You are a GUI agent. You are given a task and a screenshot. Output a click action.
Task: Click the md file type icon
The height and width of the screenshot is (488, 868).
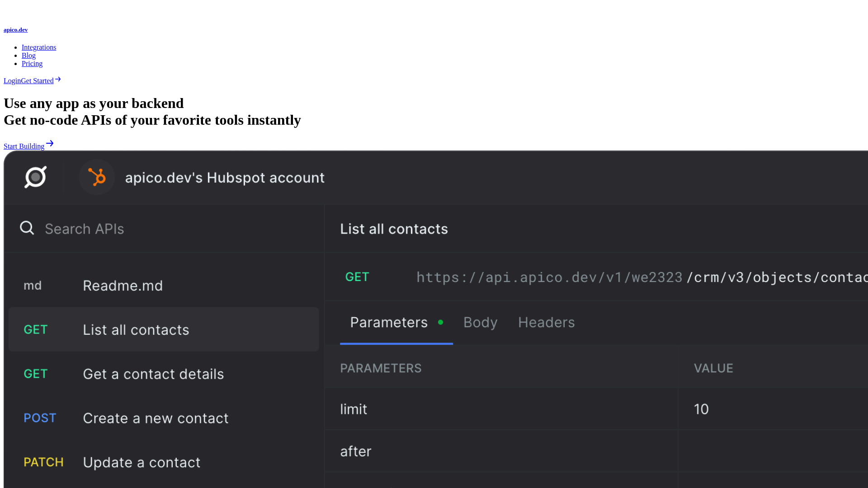pos(33,286)
